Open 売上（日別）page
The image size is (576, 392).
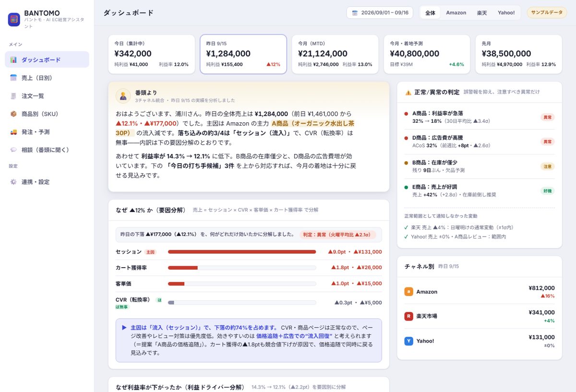(x=47, y=78)
